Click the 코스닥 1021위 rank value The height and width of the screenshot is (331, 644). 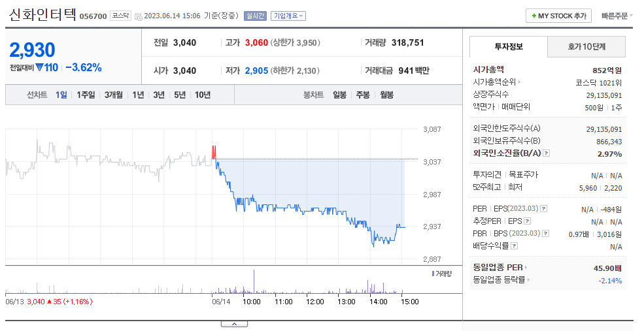[x=599, y=83]
